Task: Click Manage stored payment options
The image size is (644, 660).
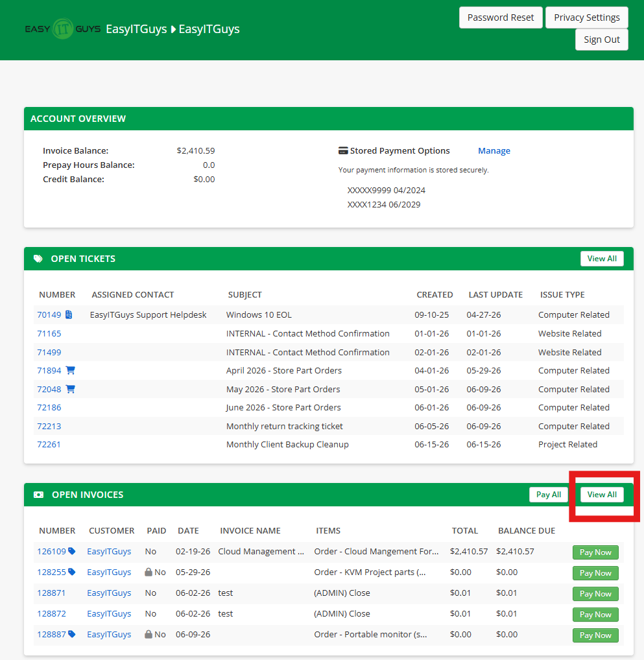Action: point(494,150)
